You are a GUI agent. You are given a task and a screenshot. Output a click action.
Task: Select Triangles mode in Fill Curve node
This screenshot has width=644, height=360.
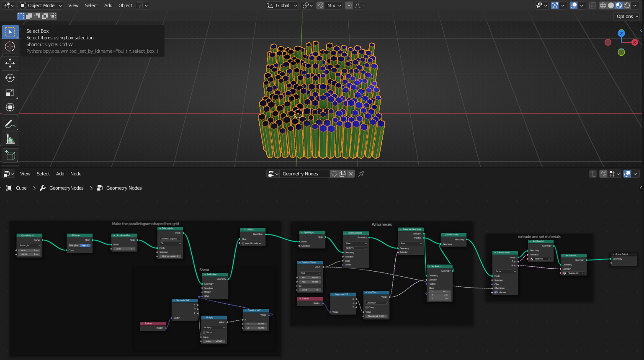[x=74, y=245]
